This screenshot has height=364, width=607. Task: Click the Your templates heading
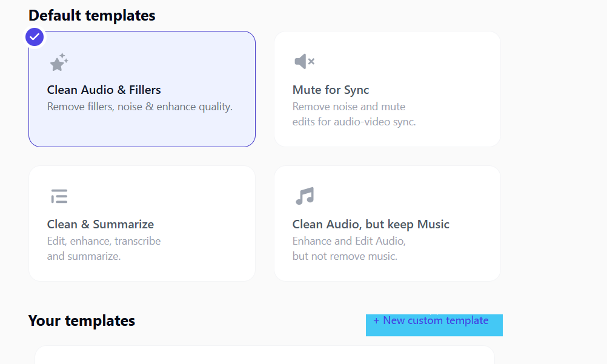[82, 320]
